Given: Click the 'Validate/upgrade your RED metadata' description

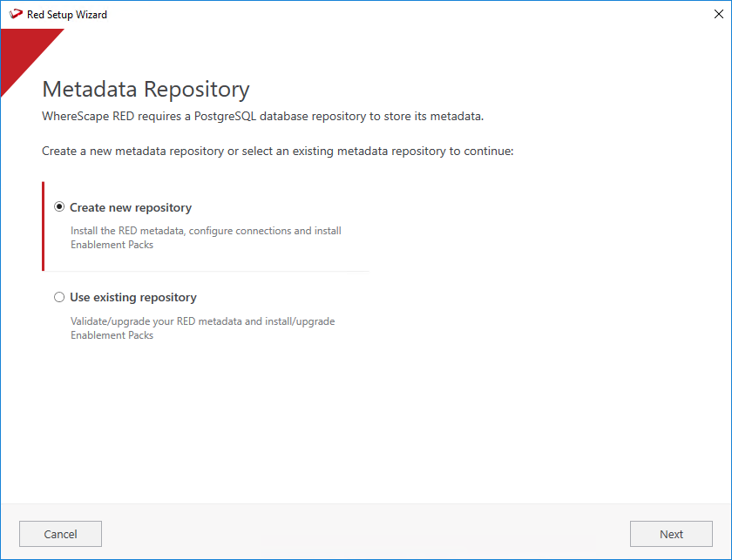Looking at the screenshot, I should point(202,321).
